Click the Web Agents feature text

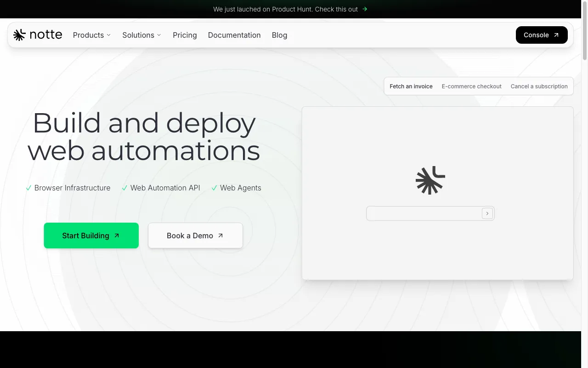pos(241,188)
